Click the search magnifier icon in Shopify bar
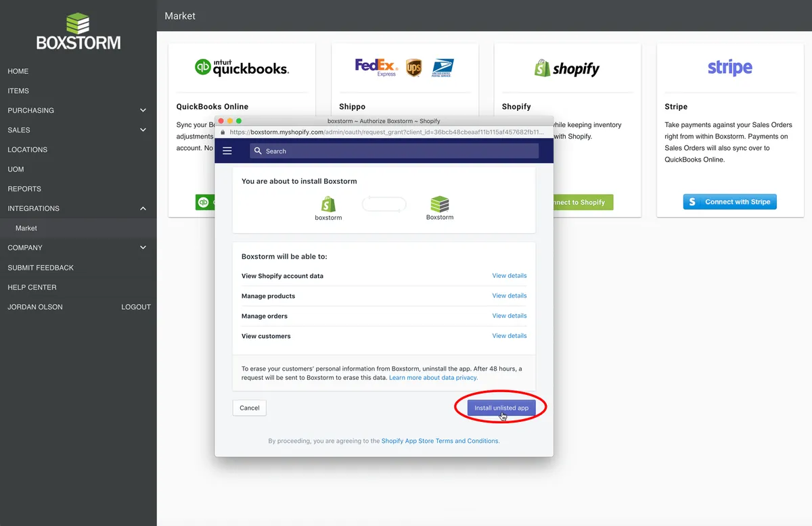The width and height of the screenshot is (812, 526). (x=258, y=151)
